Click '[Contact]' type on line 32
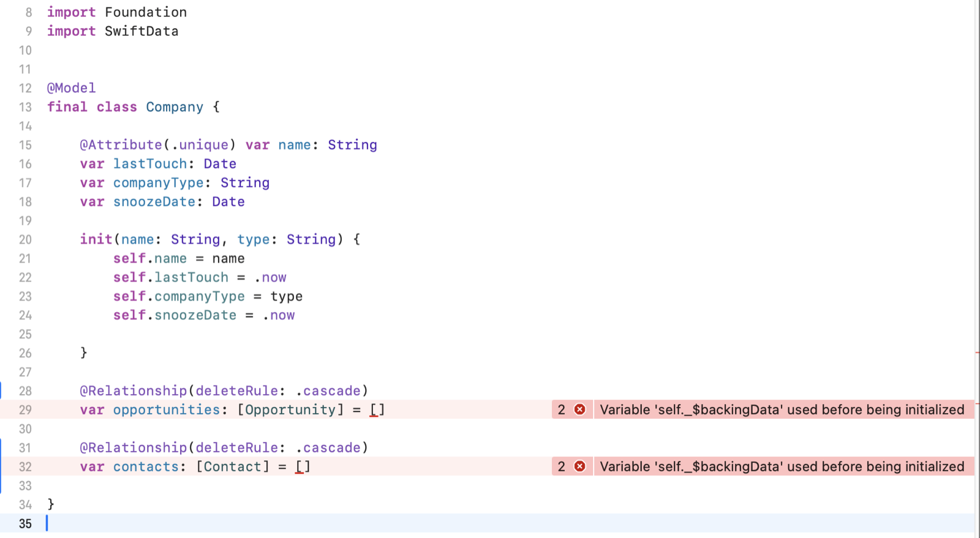The height and width of the screenshot is (538, 980). click(233, 466)
